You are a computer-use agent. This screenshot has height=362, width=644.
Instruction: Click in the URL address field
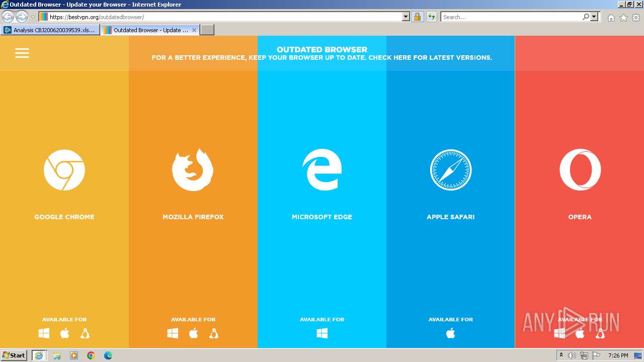224,17
